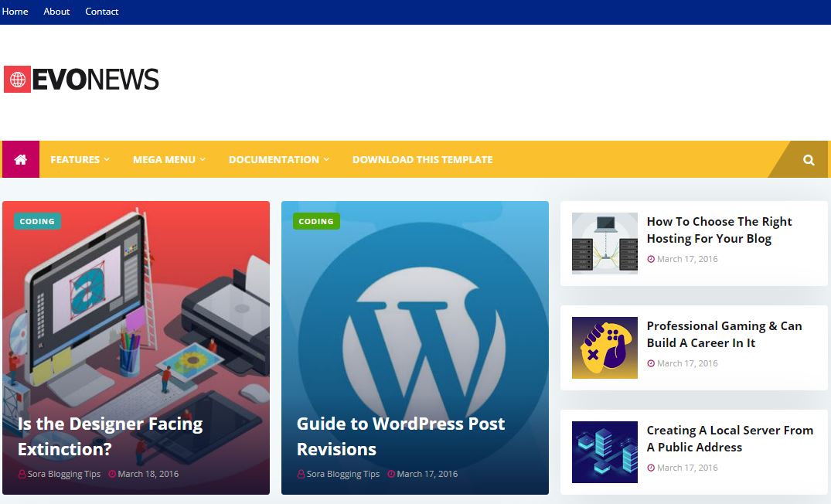The image size is (831, 504).
Task: Click the EvoNews globe logo icon
Action: click(17, 80)
